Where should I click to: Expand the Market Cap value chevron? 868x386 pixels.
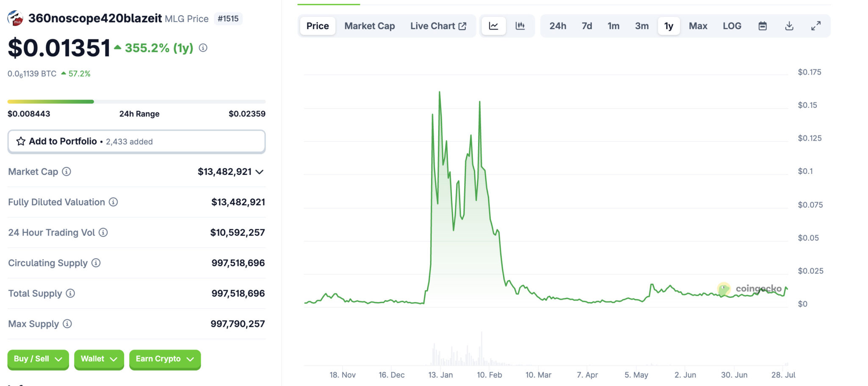[x=260, y=172]
